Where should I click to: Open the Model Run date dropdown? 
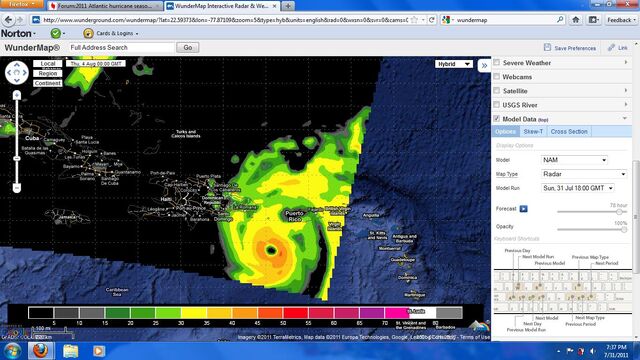(x=578, y=188)
